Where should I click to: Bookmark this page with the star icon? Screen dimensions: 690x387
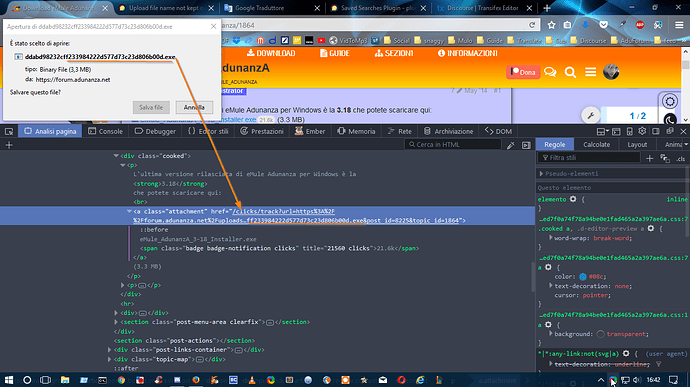(x=551, y=25)
